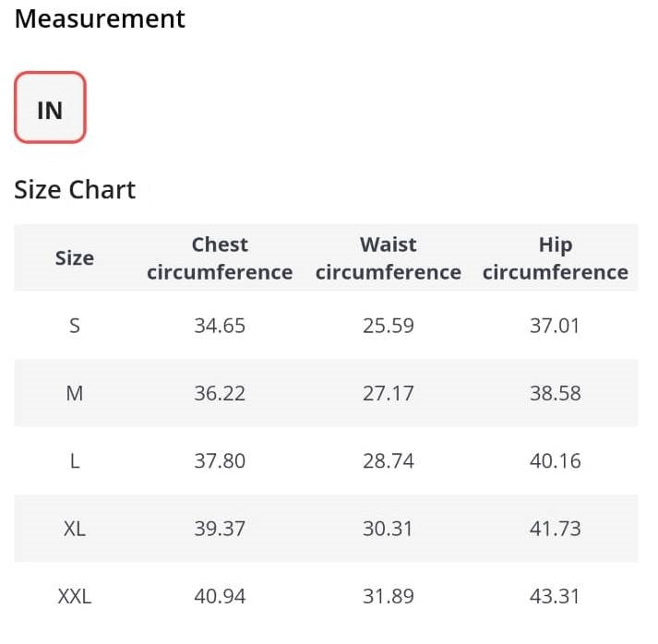Toggle the IN unit button
Viewport: 658px width, 644px height.
(51, 107)
